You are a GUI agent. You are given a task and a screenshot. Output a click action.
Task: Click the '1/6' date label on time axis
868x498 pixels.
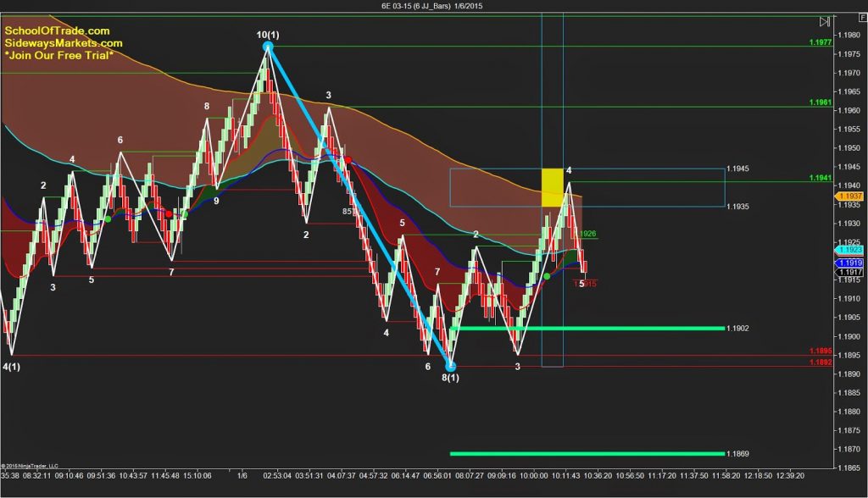242,476
